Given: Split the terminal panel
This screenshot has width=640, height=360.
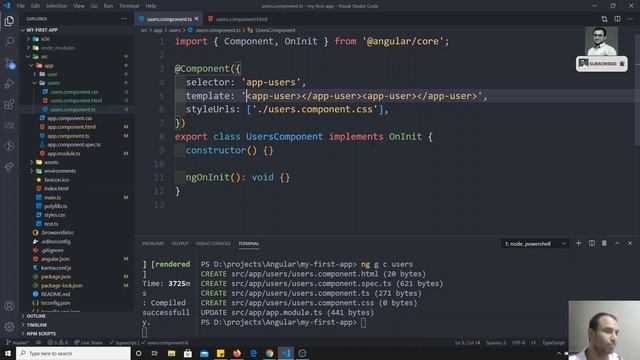Looking at the screenshot, I should [591, 243].
